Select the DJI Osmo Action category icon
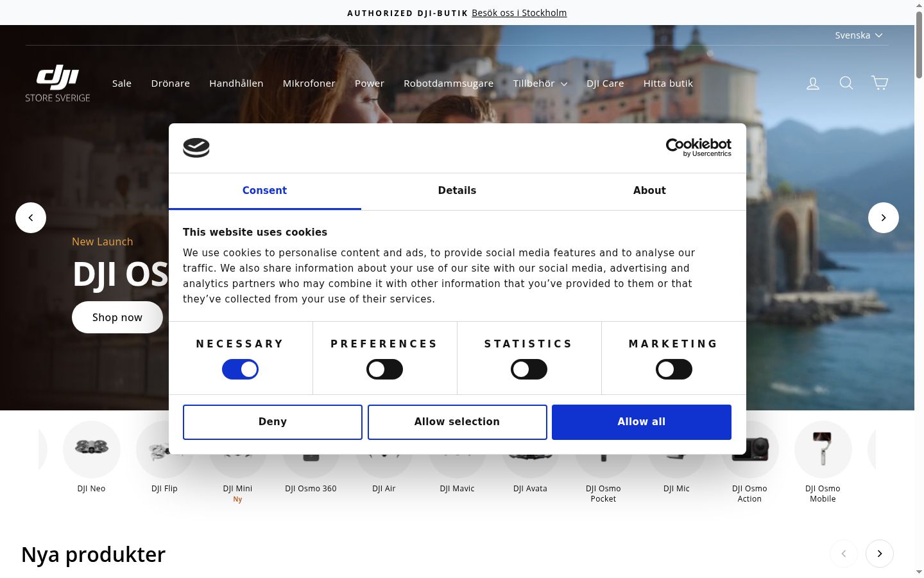Viewport: 924px width, 578px height. click(750, 450)
